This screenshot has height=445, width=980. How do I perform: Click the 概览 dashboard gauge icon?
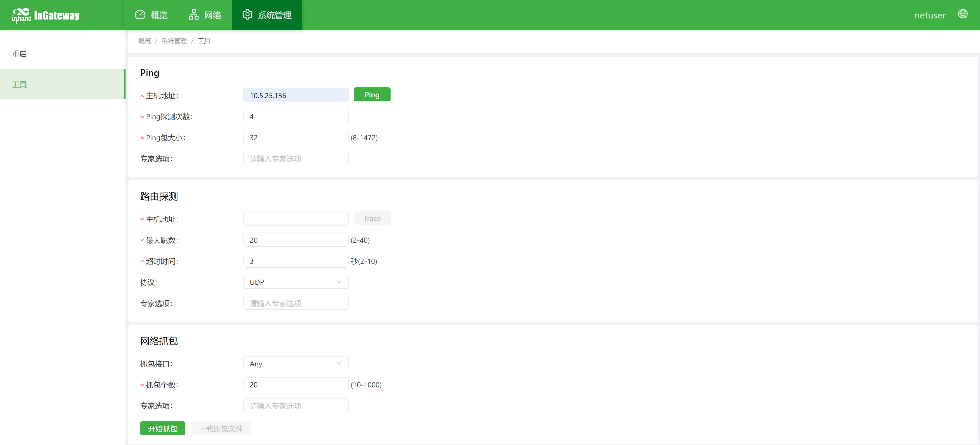click(x=140, y=15)
